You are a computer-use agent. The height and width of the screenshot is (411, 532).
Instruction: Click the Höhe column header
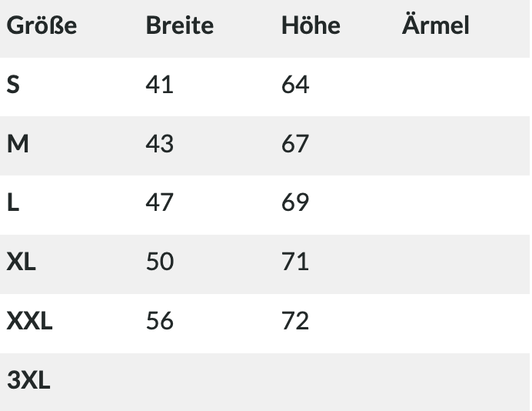point(311,25)
